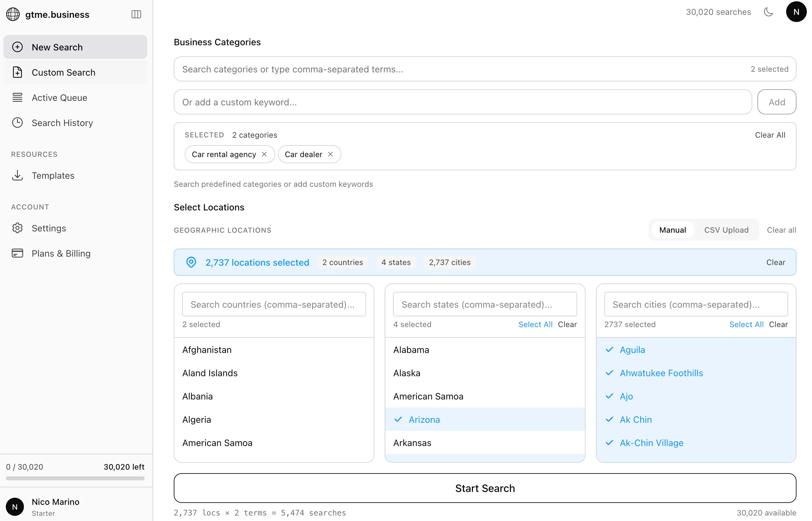Open Search History
The width and height of the screenshot is (812, 521).
[75, 123]
